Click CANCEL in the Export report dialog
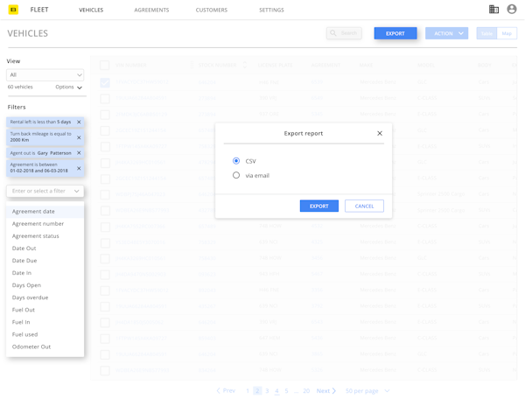525x420 pixels. (364, 206)
